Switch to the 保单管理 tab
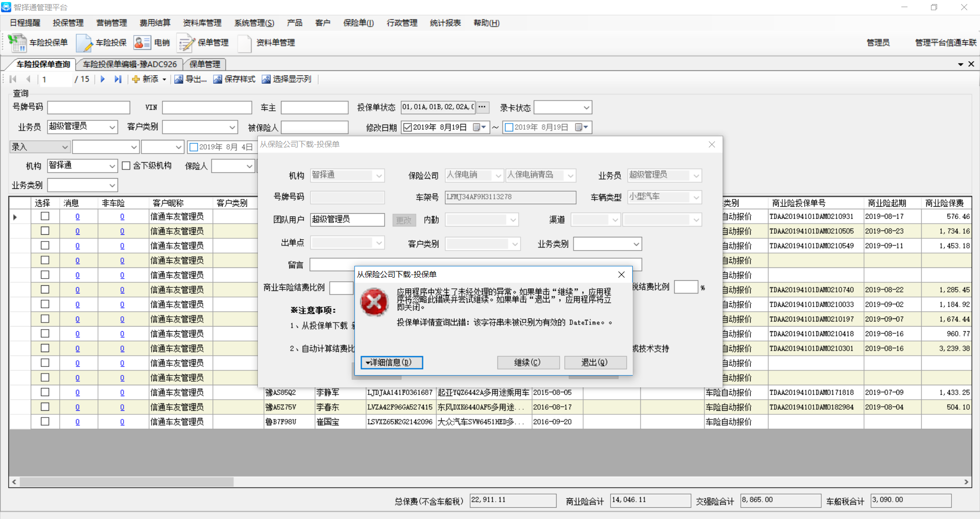Image resolution: width=980 pixels, height=519 pixels. tap(205, 64)
